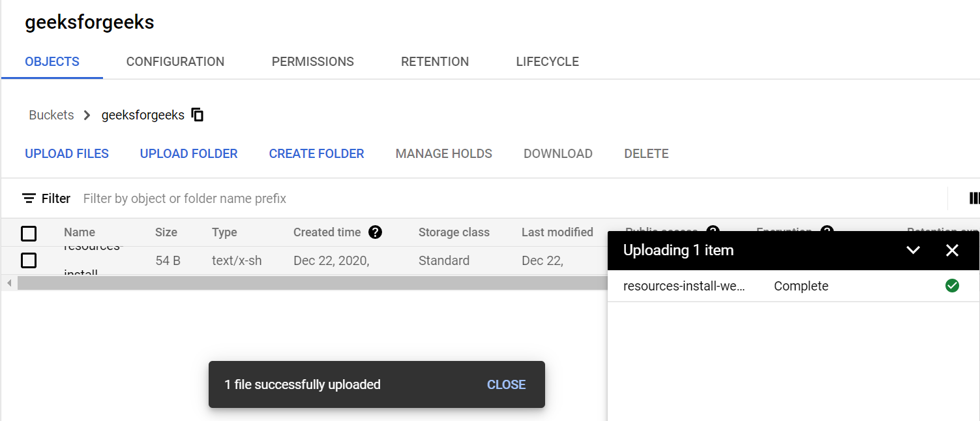This screenshot has height=421, width=980.
Task: Click the breadcrumb chevron after Buckets
Action: click(87, 116)
